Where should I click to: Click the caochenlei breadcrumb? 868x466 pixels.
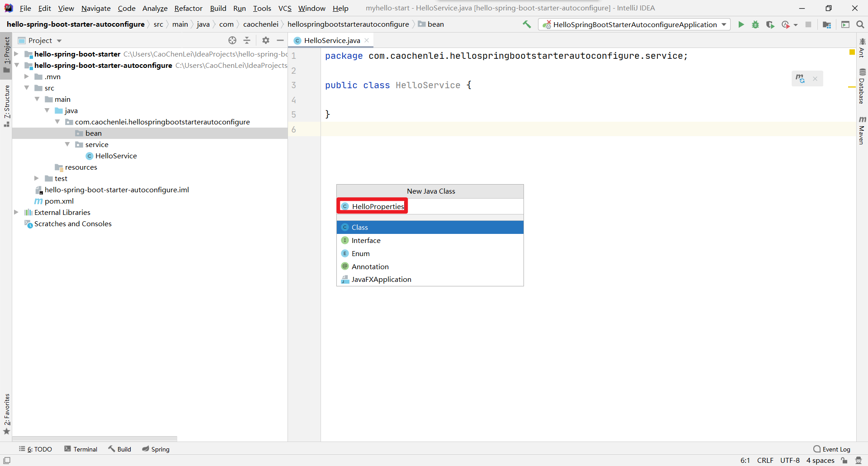coord(261,24)
